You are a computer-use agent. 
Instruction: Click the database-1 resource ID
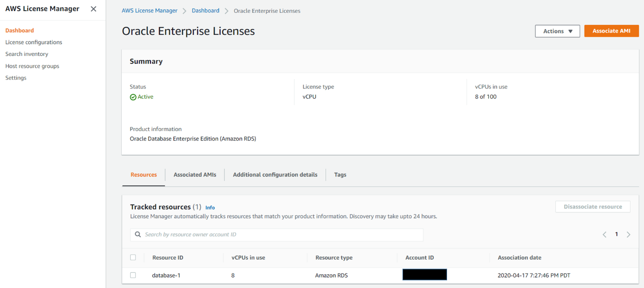click(166, 276)
